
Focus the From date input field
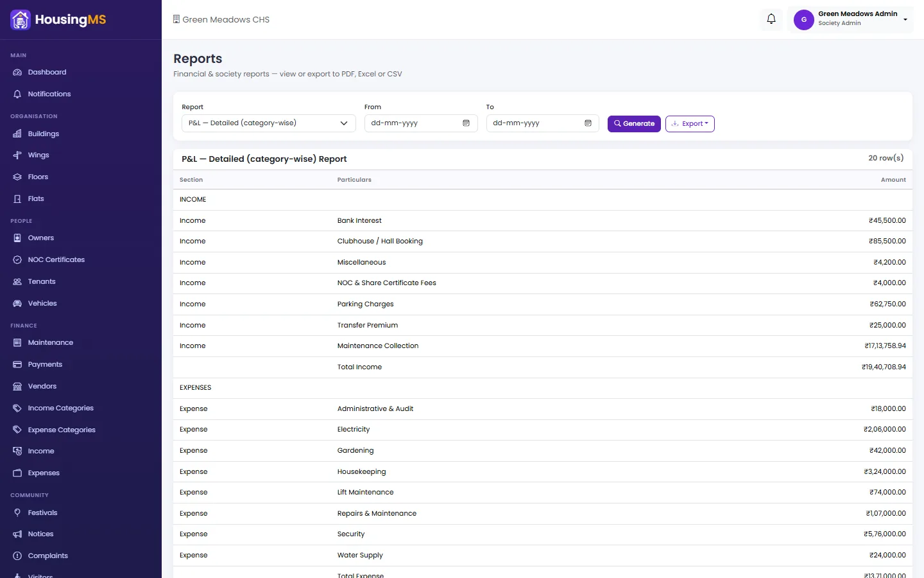coord(421,123)
